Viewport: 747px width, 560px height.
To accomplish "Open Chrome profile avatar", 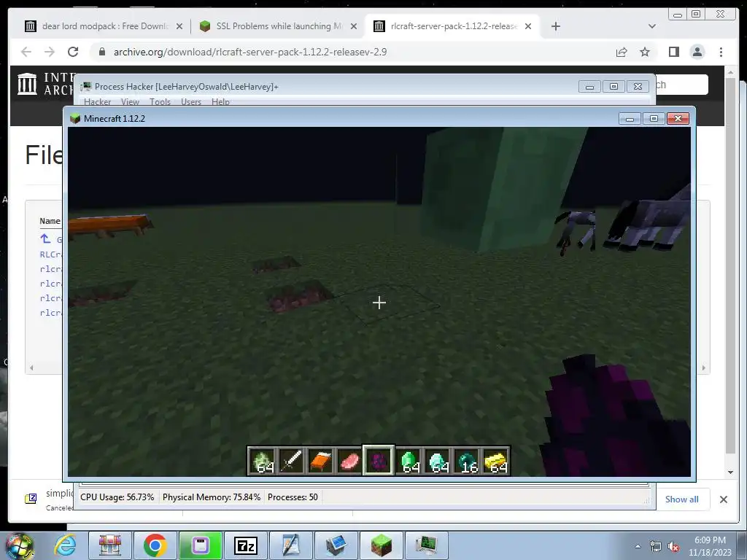I will point(697,52).
